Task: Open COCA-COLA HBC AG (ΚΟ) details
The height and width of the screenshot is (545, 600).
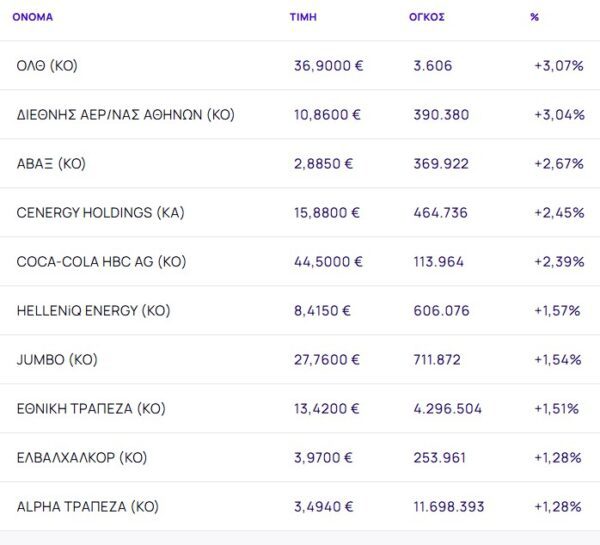Action: 101,262
